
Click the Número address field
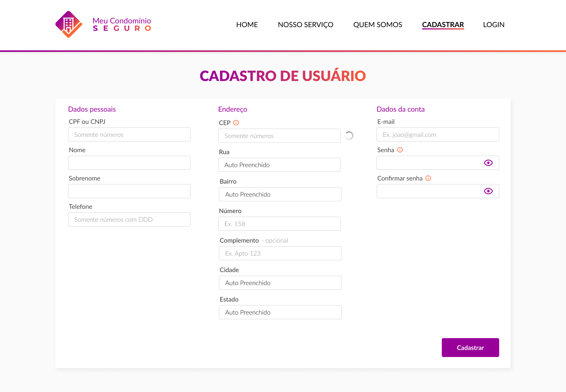point(279,224)
